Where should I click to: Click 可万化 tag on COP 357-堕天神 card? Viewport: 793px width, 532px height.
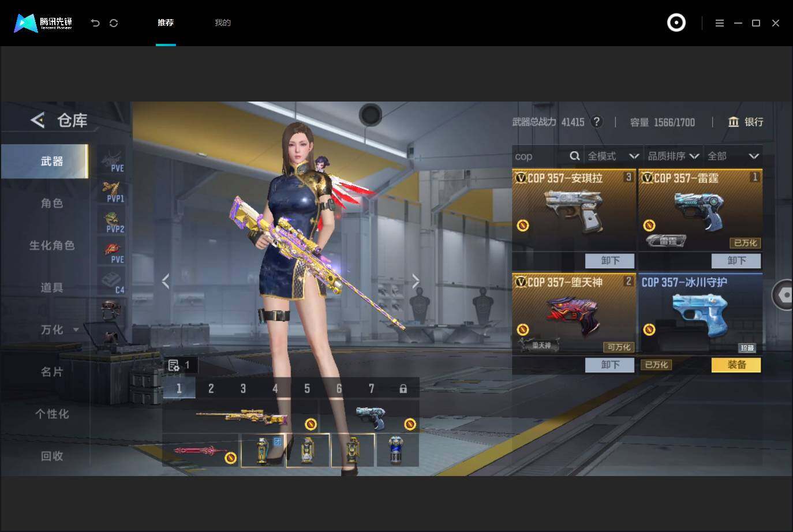pos(619,347)
